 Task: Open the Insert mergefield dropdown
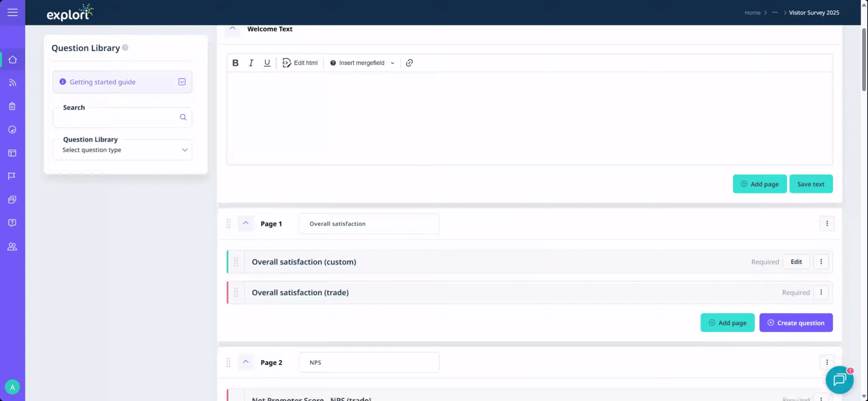click(x=362, y=63)
